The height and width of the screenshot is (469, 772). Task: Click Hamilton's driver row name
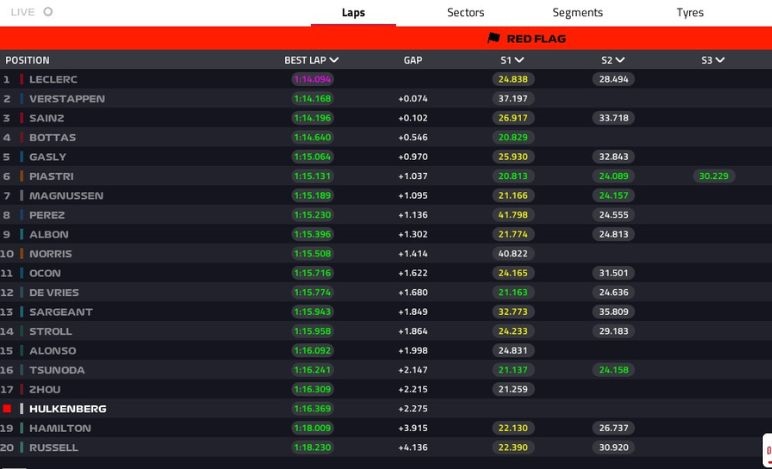tap(60, 428)
